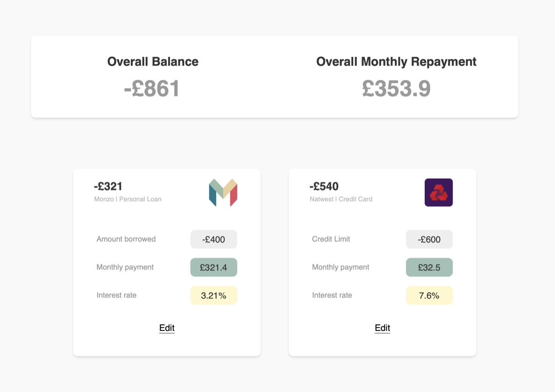Select the Monzo | Personal Loan subtitle
This screenshot has width=555, height=392.
point(128,199)
